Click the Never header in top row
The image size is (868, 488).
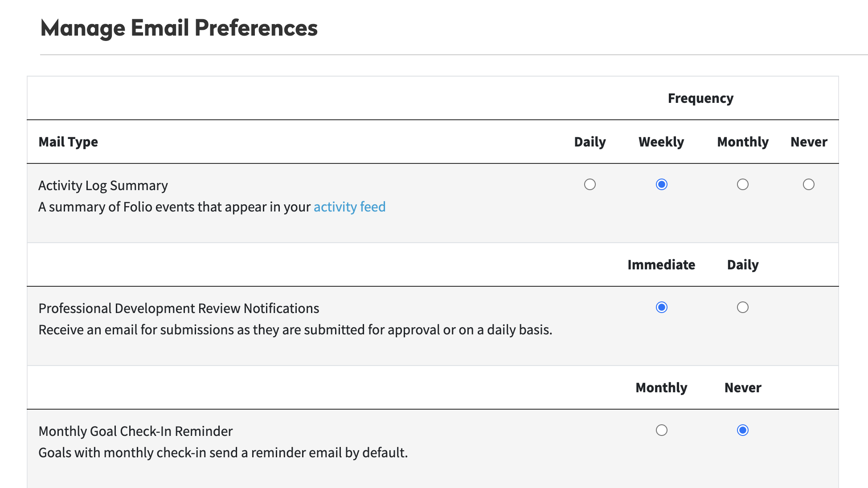[808, 142]
